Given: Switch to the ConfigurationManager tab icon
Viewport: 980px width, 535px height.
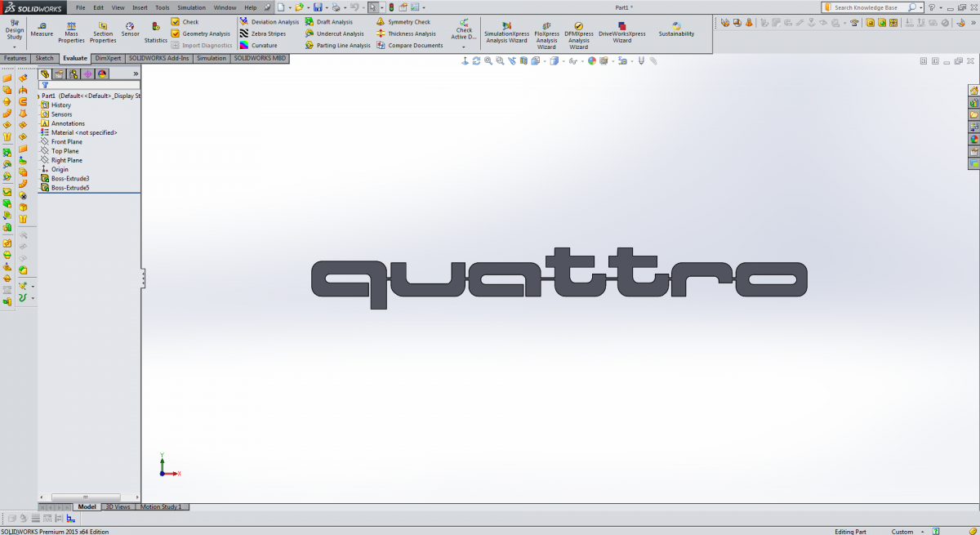Looking at the screenshot, I should (73, 74).
